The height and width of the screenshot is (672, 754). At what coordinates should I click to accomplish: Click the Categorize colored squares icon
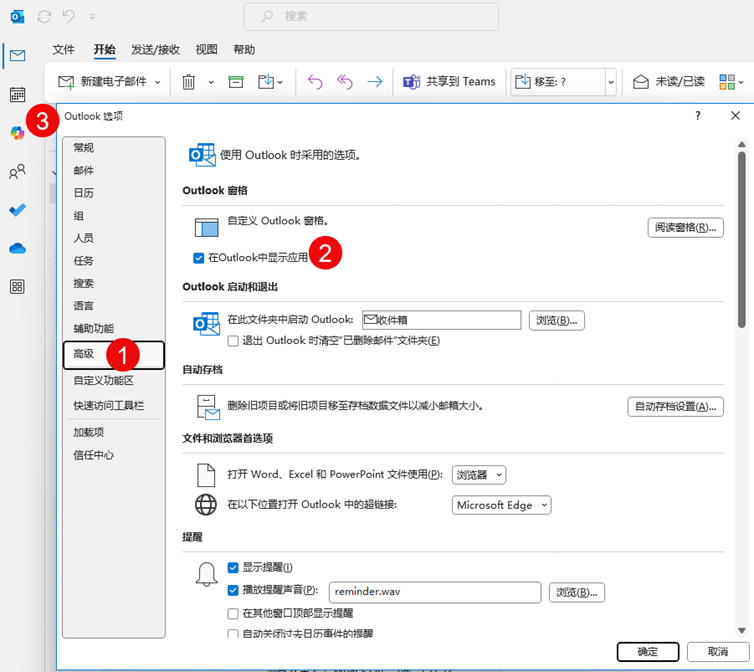click(x=727, y=82)
